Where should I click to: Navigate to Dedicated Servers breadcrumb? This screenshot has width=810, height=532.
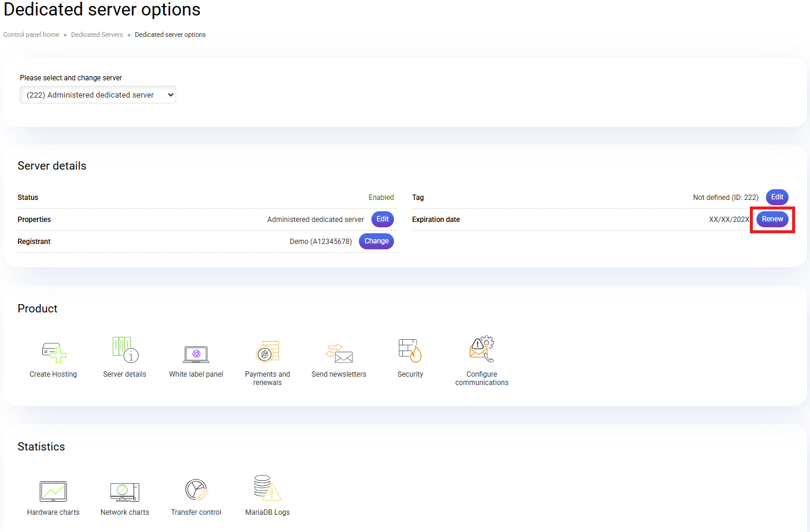pos(97,35)
